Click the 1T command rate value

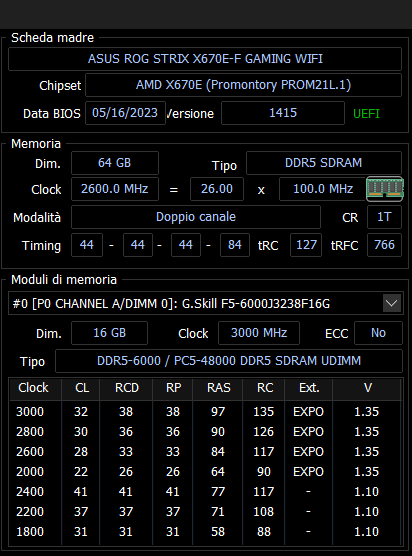(384, 217)
